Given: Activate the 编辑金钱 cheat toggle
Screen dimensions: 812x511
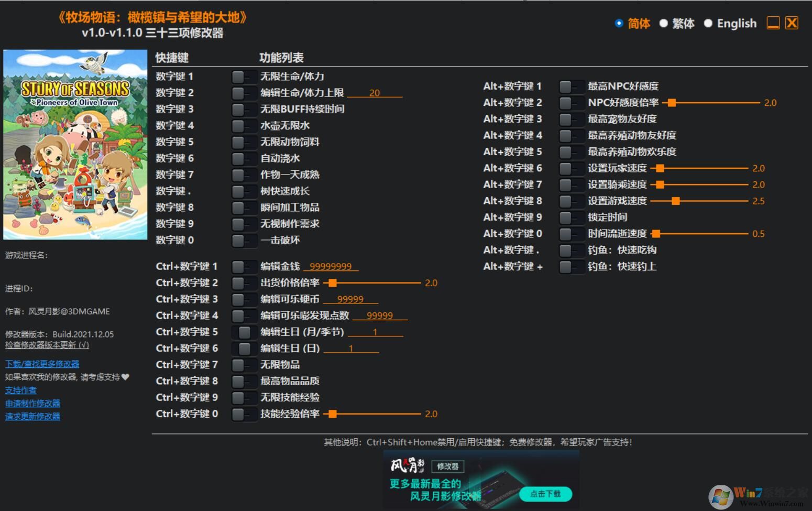Looking at the screenshot, I should click(244, 266).
